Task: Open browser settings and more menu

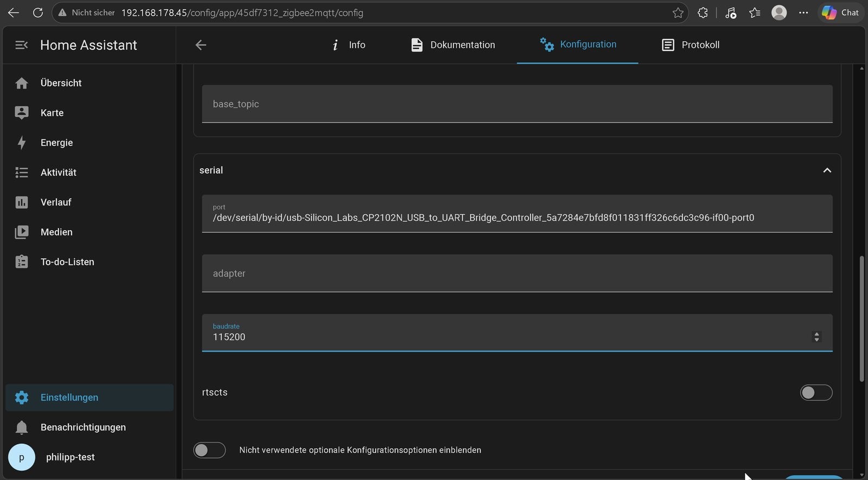Action: (x=803, y=12)
